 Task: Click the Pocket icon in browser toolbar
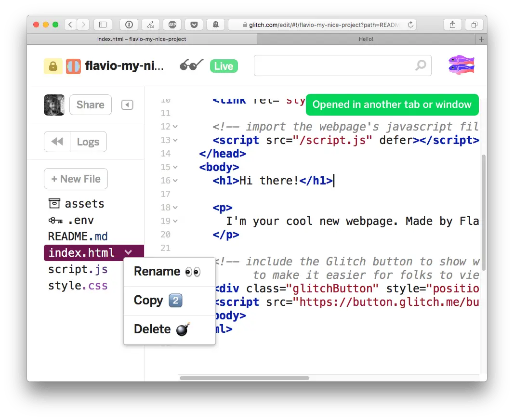194,25
